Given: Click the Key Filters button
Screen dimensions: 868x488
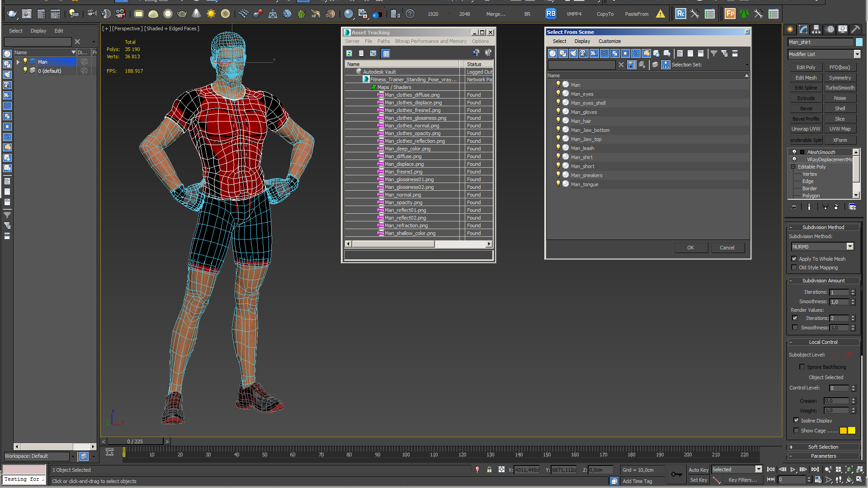Looking at the screenshot, I should coord(742,480).
